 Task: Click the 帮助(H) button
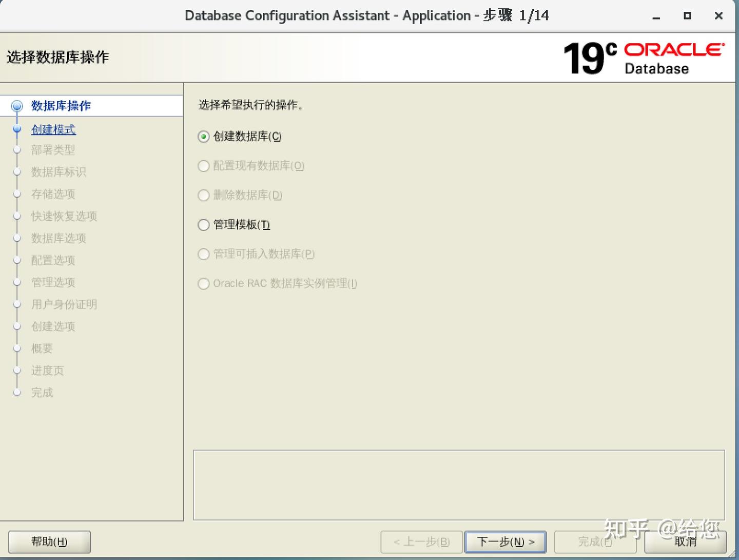[49, 542]
